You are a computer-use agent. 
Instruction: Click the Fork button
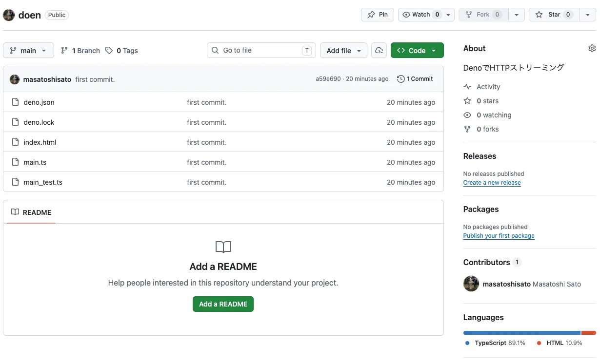tap(483, 15)
